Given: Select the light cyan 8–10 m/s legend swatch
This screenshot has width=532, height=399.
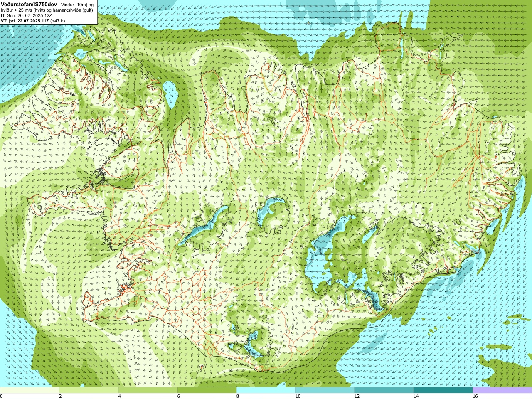Looking at the screenshot, I should (x=266, y=390).
